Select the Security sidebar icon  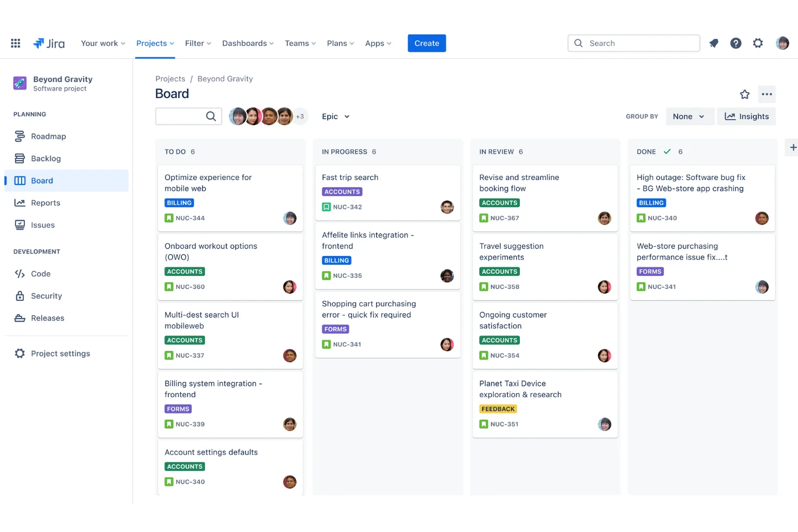(x=19, y=295)
